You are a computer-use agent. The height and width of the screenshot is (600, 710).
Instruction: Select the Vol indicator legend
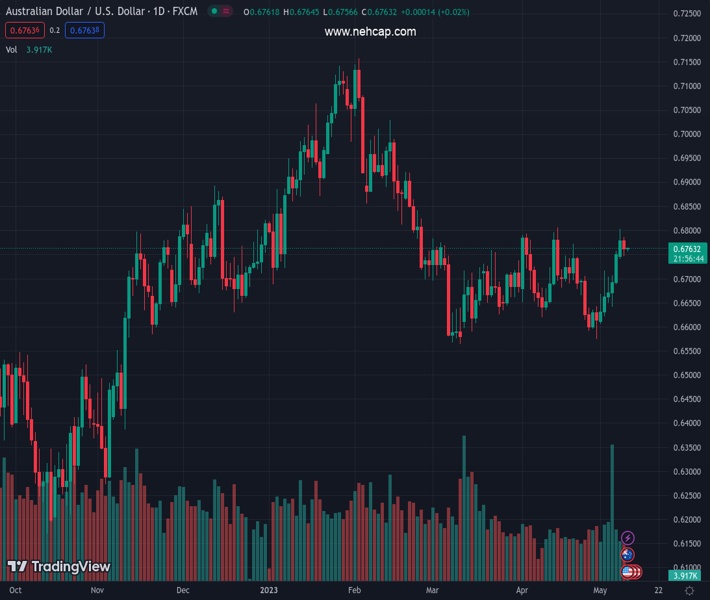(x=11, y=50)
